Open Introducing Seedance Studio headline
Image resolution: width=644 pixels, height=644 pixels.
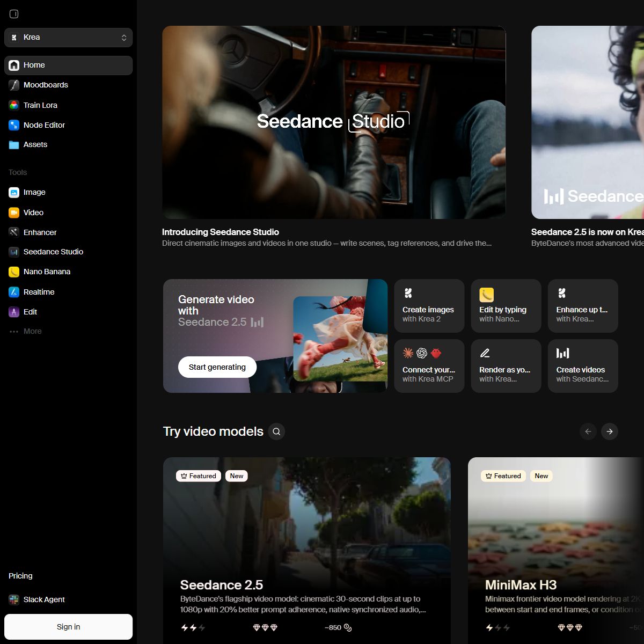point(221,232)
